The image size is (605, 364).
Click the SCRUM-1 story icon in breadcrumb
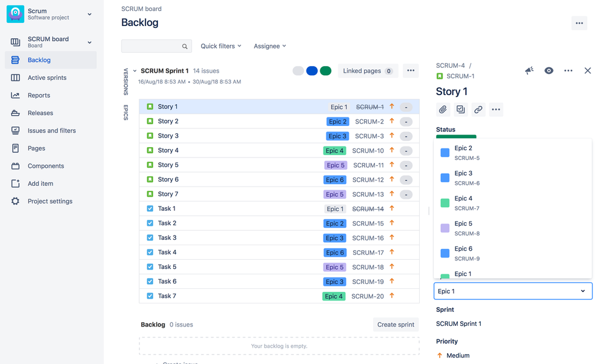pos(440,76)
